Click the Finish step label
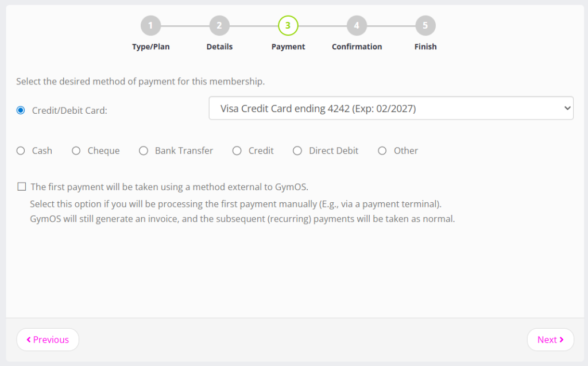588x366 pixels. (x=425, y=47)
